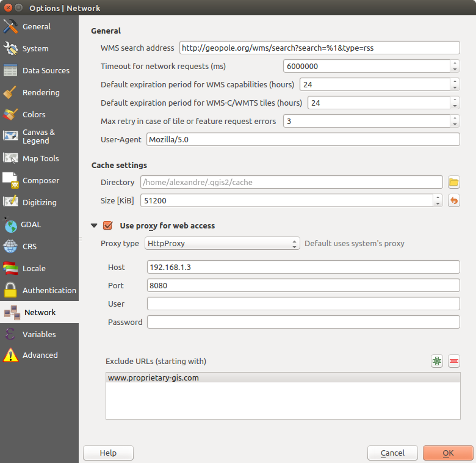Open the Proxy type HttpProxy dropdown
476x463 pixels.
pyautogui.click(x=222, y=243)
